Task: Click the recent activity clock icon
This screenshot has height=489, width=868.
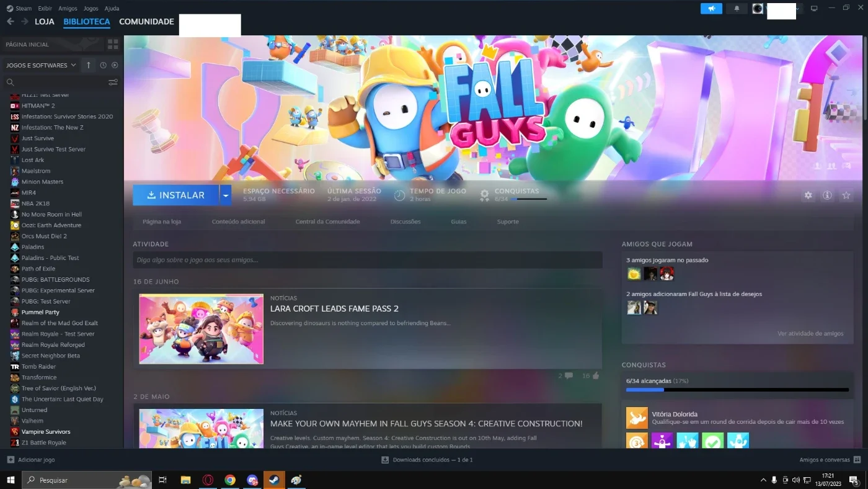Action: point(103,65)
